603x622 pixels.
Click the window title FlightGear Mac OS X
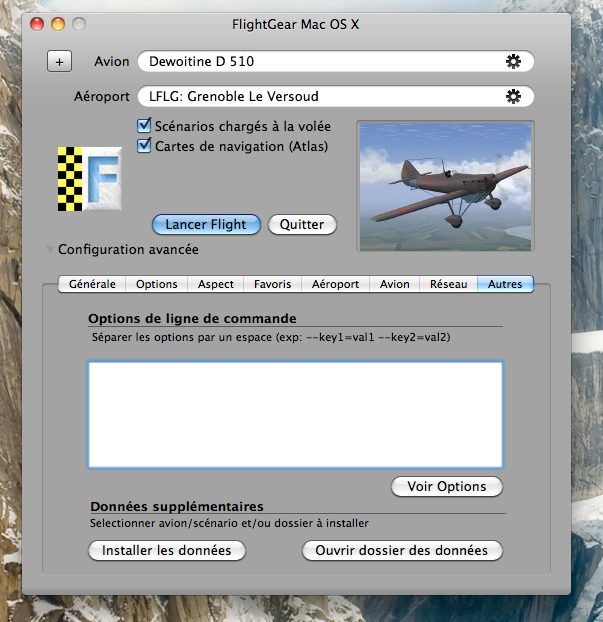click(296, 25)
